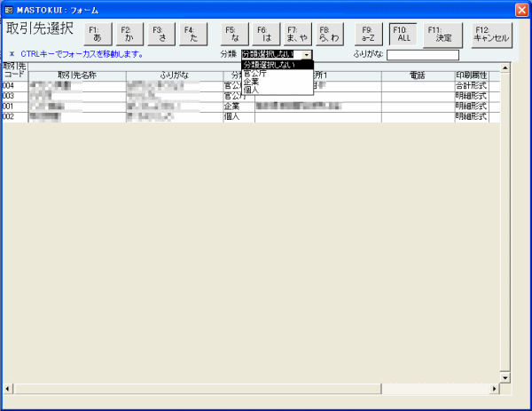Image resolution: width=532 pixels, height=411 pixels.
Task: Select 分類選択しない in the dropdown list
Action: [x=276, y=65]
